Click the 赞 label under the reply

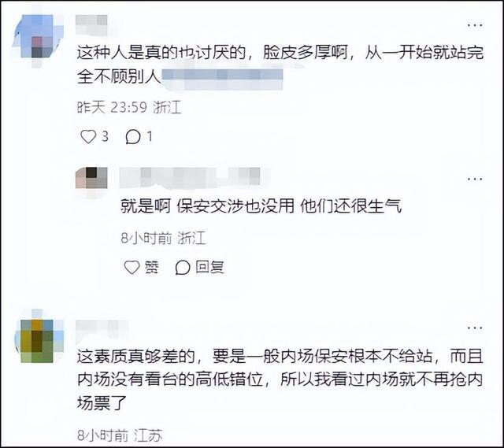point(152,267)
